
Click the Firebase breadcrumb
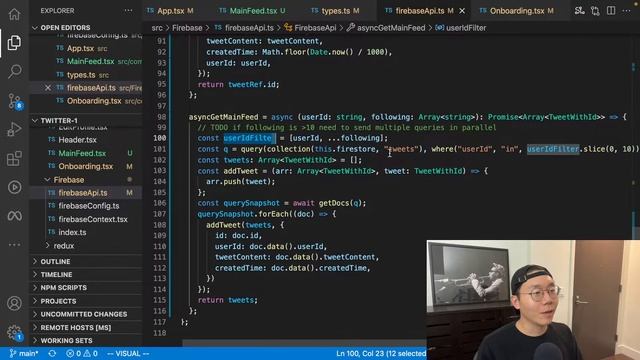click(187, 28)
